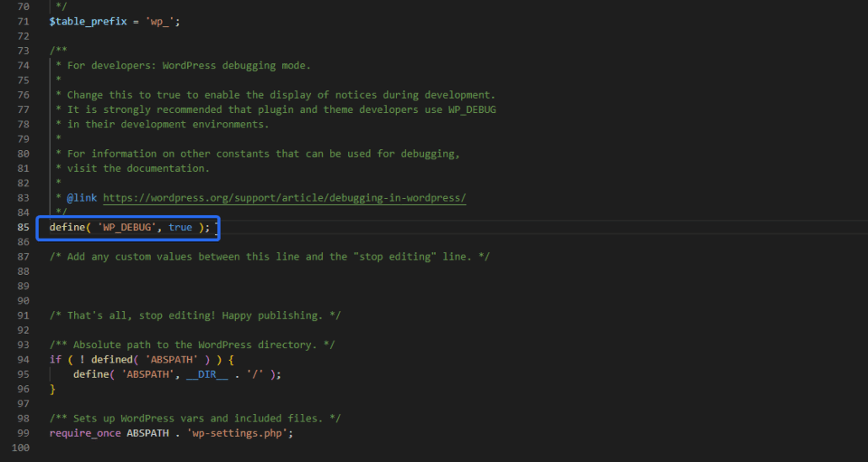Click the 'WP_DEBUG' string on line 85
This screenshot has width=868, height=462.
click(126, 227)
